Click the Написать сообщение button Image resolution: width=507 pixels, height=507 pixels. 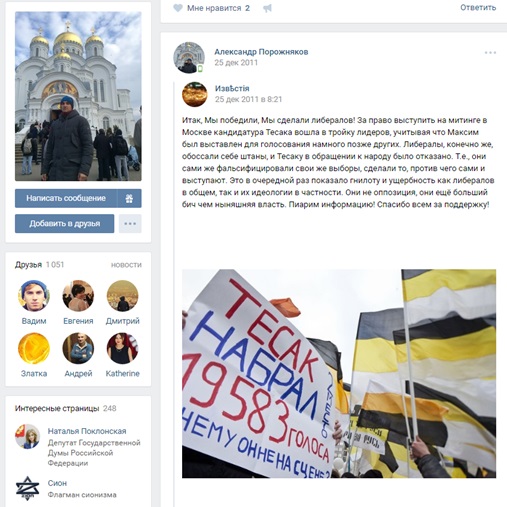[66, 198]
